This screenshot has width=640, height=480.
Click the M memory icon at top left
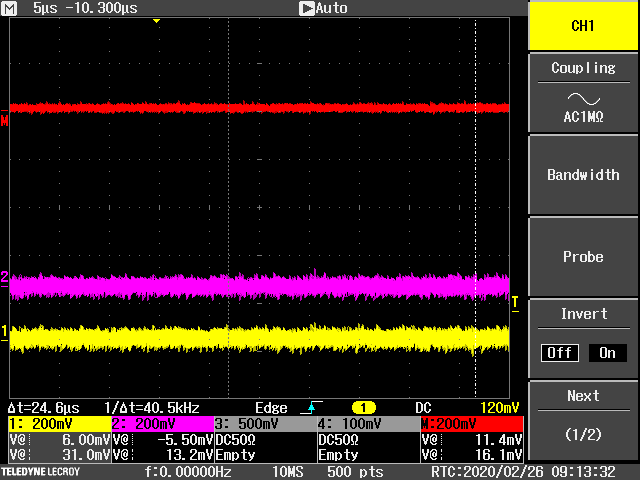(11, 8)
